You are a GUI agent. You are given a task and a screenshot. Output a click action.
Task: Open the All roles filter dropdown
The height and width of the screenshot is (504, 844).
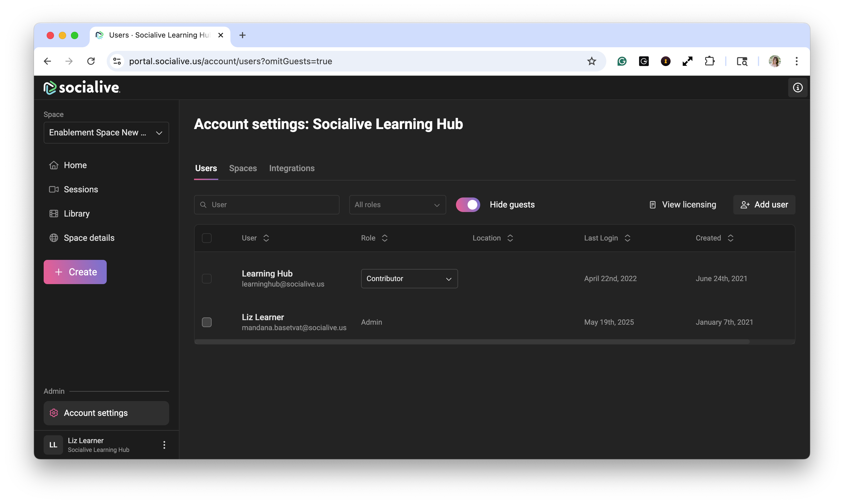[397, 205]
